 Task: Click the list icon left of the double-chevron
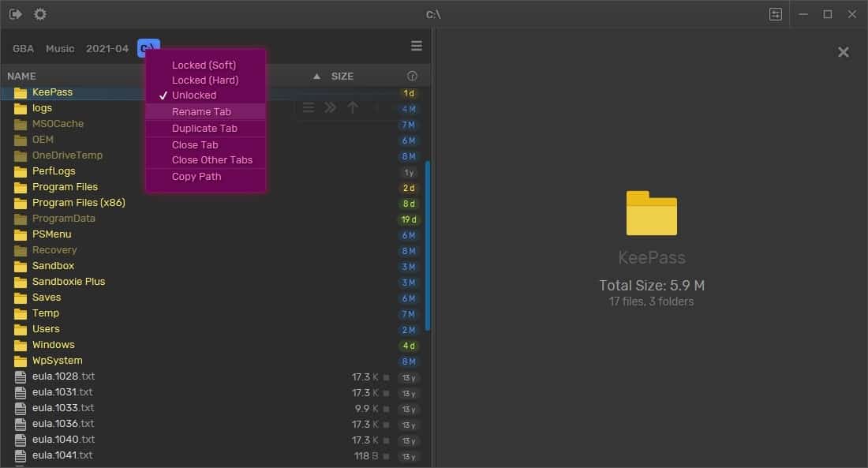click(x=308, y=108)
